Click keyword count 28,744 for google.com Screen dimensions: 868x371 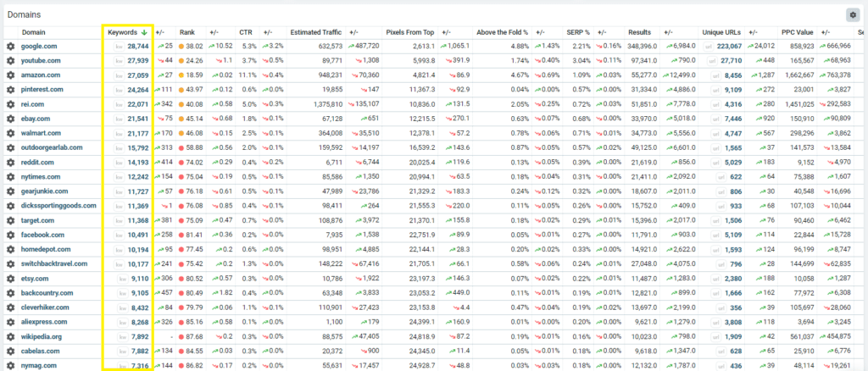(138, 47)
